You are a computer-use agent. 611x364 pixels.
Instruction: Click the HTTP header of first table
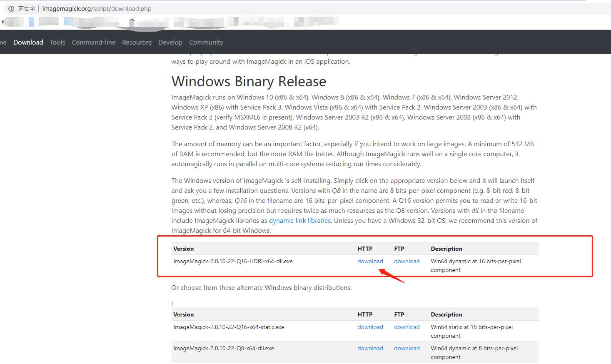365,249
